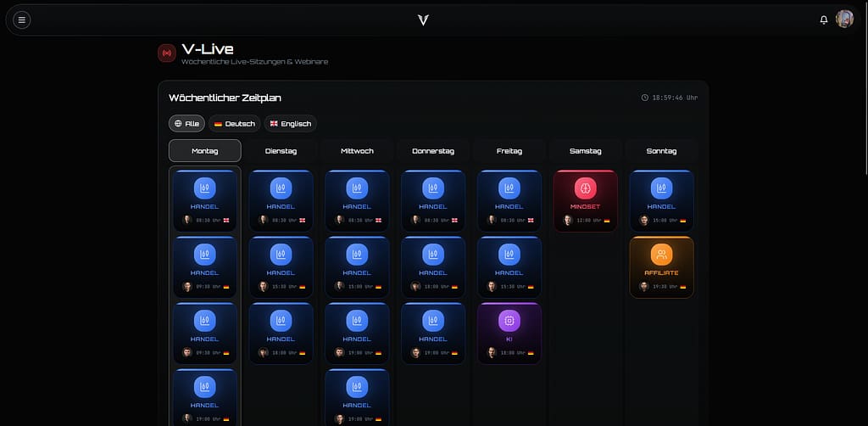Toggle the Alle language filter
868x426 pixels.
click(x=186, y=124)
